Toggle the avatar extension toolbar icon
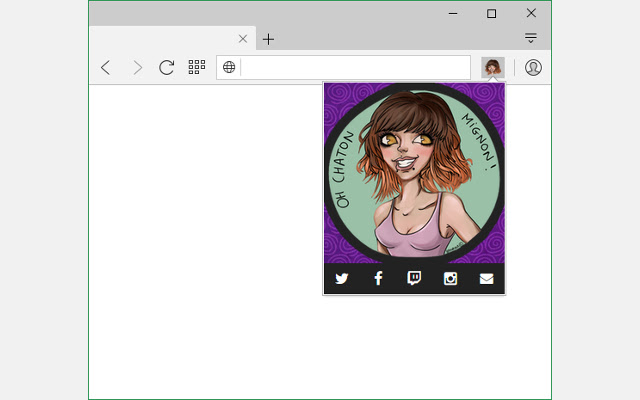The image size is (640, 400). tap(492, 67)
